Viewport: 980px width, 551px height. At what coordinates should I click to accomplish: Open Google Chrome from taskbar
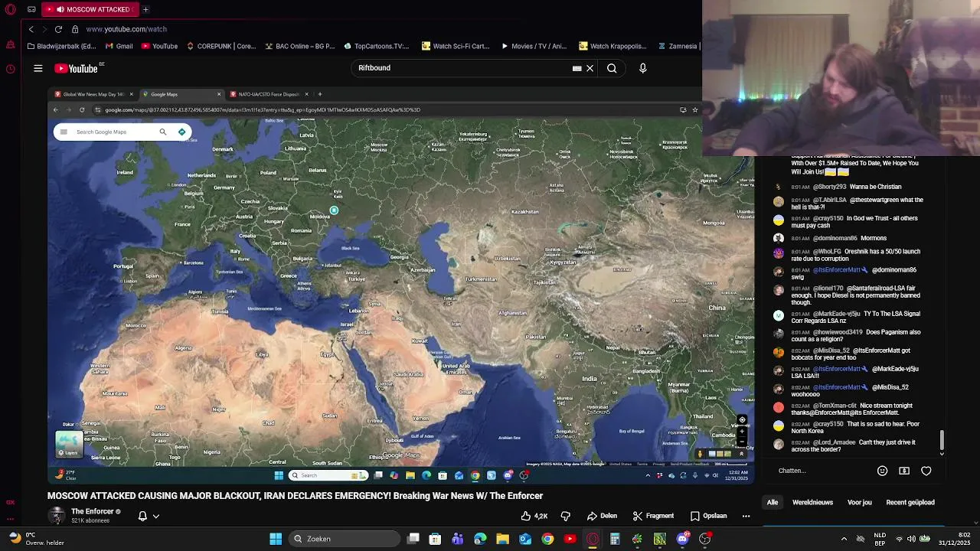pos(547,539)
